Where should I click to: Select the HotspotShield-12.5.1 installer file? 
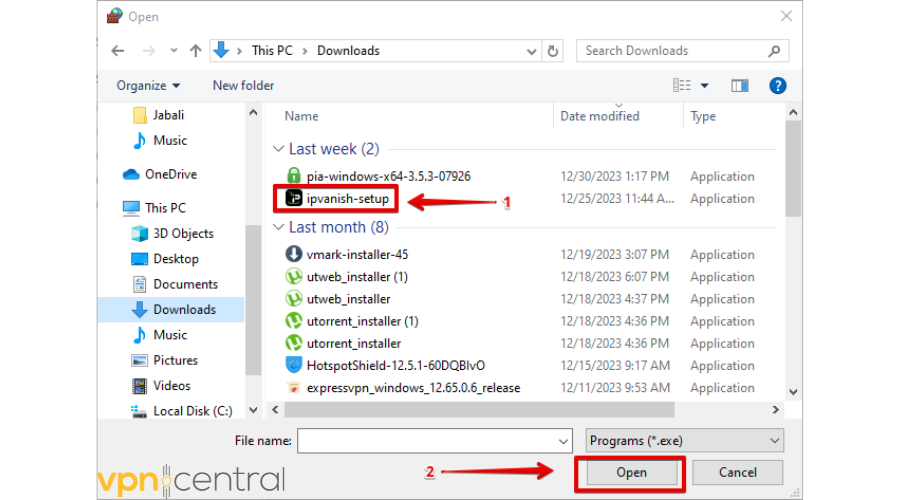pyautogui.click(x=395, y=365)
